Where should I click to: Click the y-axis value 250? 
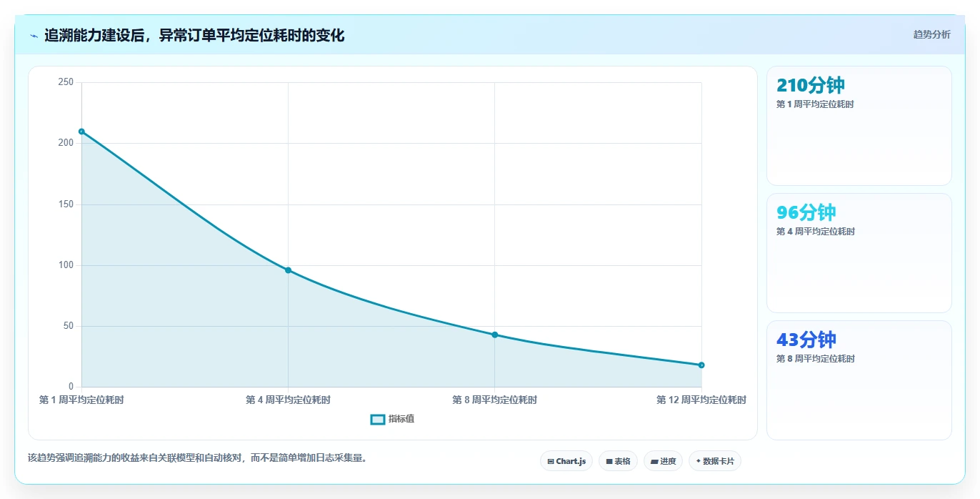(66, 82)
